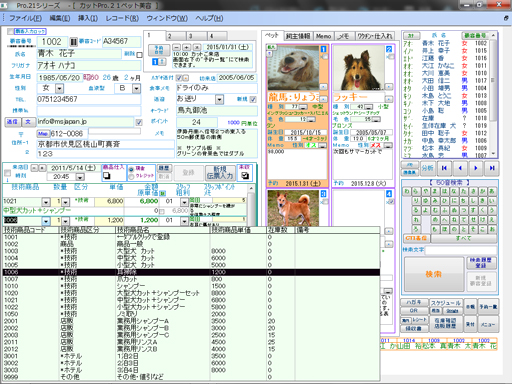Open 種別 selector button for pet 龍馬
The width and height of the screenshot is (512, 384).
(x=303, y=107)
